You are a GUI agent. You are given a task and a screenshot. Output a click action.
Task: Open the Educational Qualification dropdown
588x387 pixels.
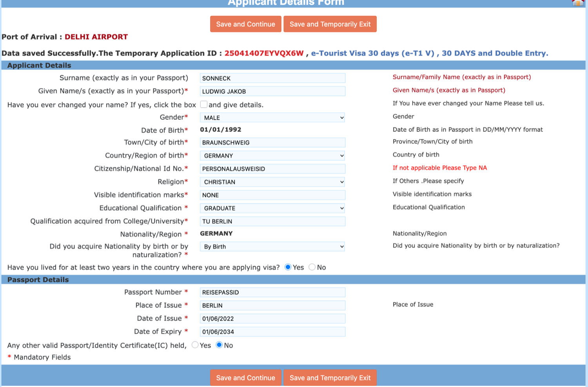[x=272, y=208]
